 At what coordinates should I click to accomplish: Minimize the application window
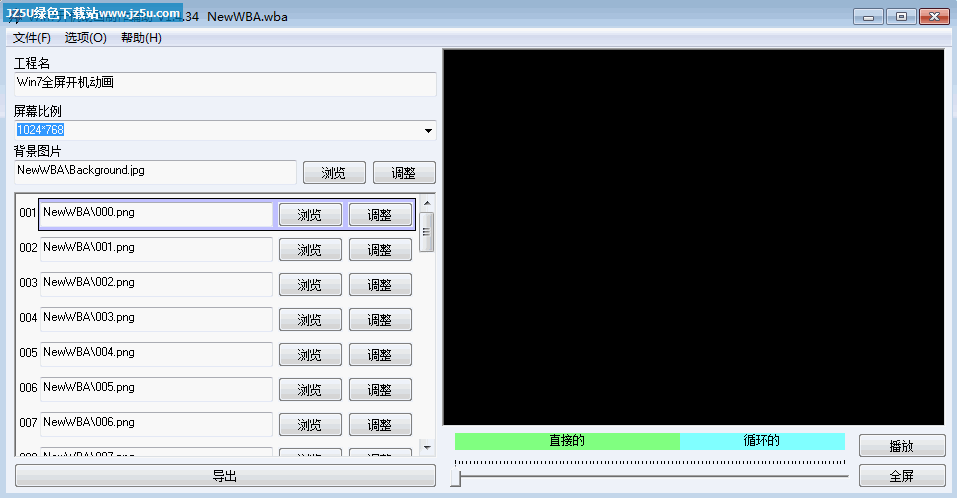[868, 16]
